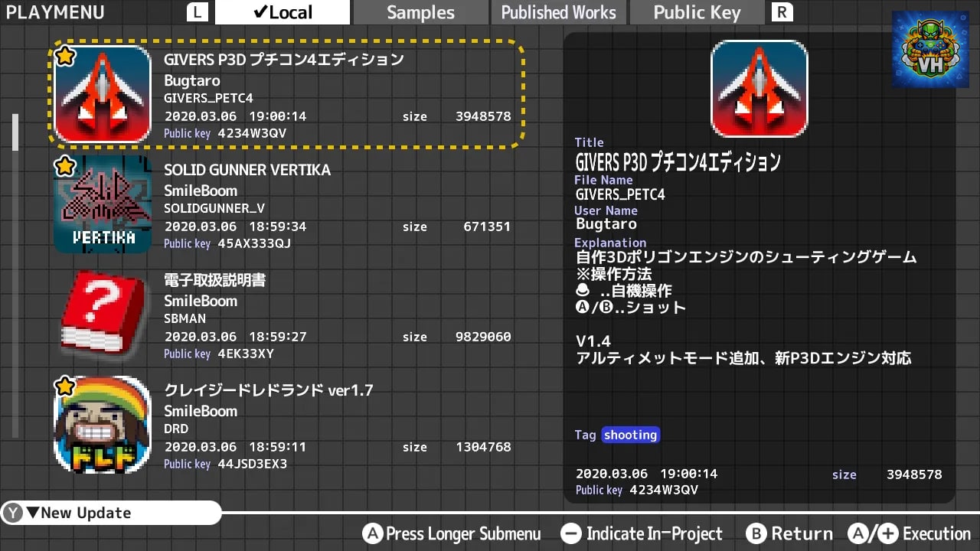Select the SOLID GUNNER VERTIKA game icon

click(x=103, y=204)
